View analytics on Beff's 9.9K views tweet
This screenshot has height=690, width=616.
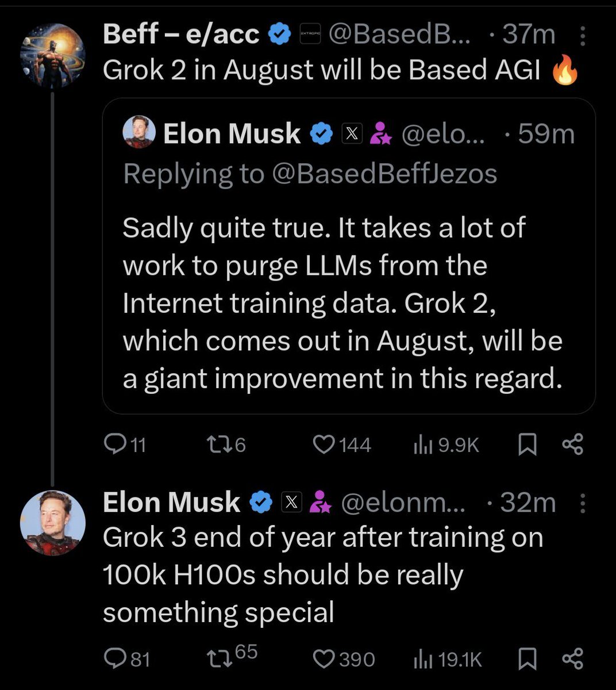click(422, 444)
